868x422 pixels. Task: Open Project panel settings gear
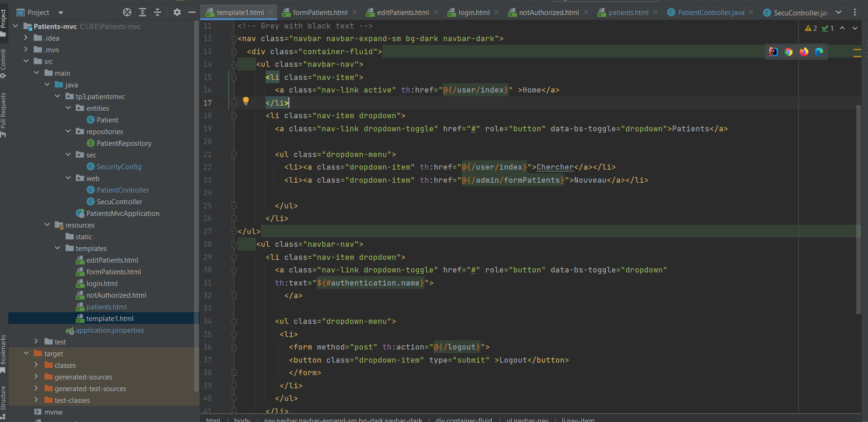(177, 12)
